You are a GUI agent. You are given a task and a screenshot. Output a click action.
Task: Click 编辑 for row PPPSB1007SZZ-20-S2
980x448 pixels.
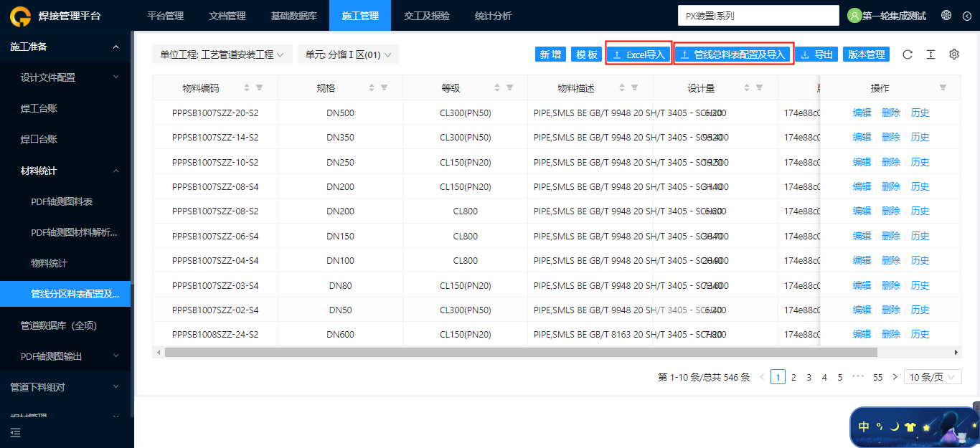pyautogui.click(x=862, y=113)
